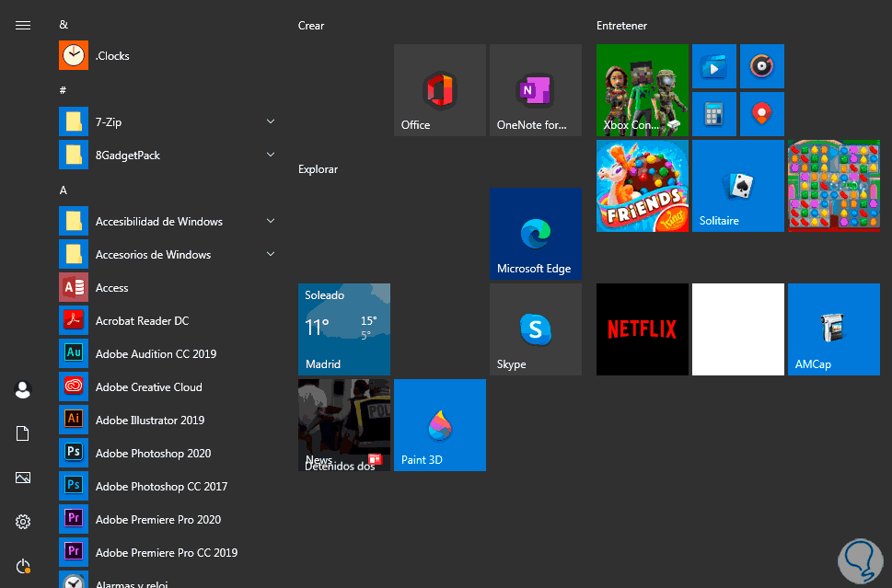Launch Adobe Illustrator 2019
892x588 pixels.
168,421
